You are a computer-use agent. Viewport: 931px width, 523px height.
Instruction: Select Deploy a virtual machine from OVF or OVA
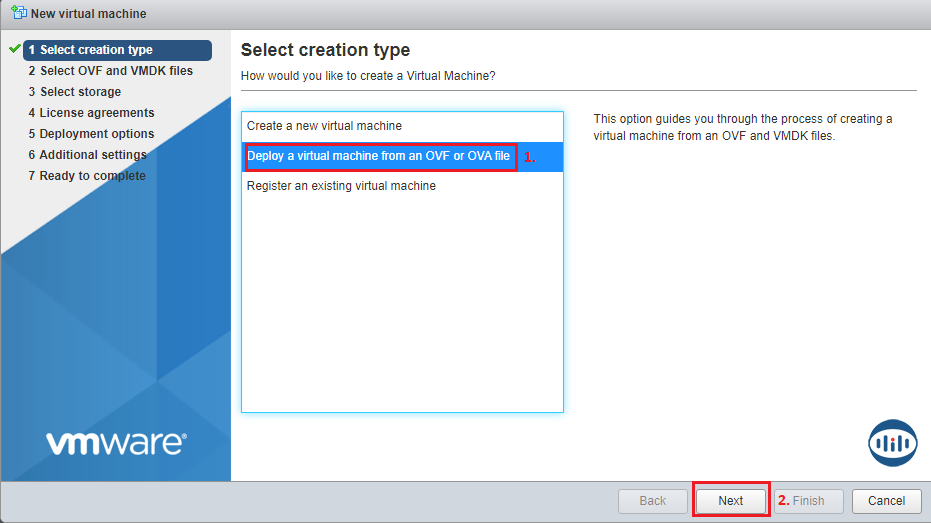(379, 156)
